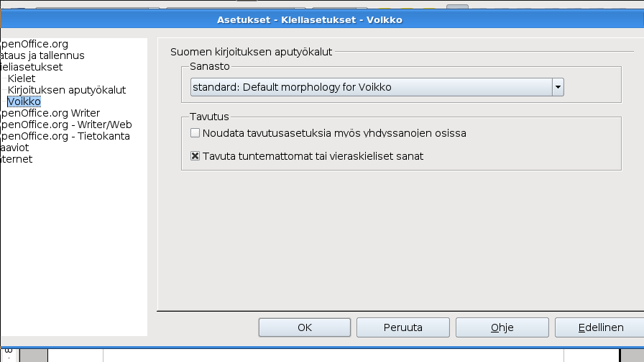Select the OpenOffice.org tree entry
Screen dimensions: 644x362
click(34, 44)
